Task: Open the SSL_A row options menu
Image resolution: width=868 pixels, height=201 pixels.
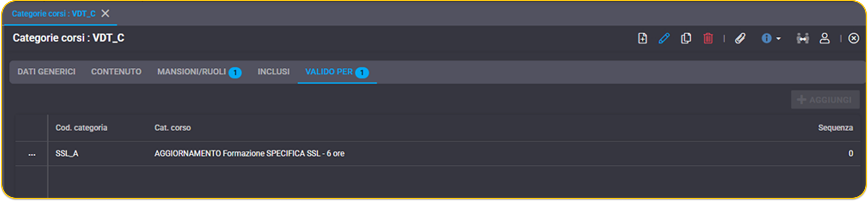Action: [32, 154]
